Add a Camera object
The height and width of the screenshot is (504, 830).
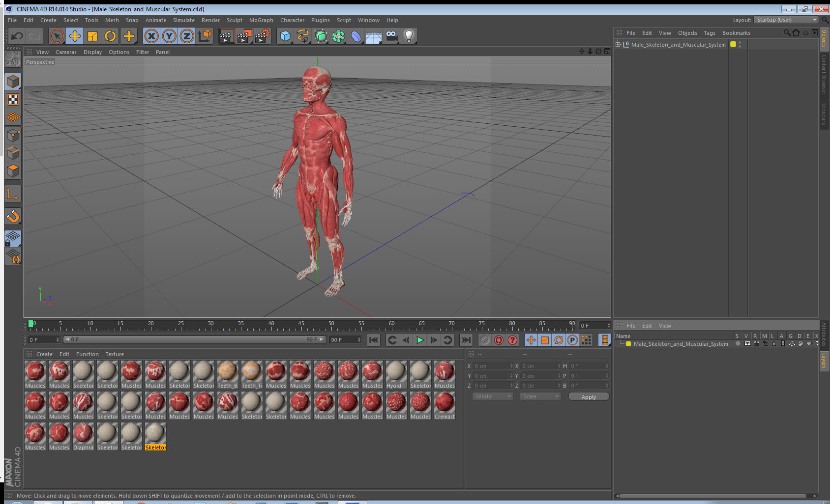[391, 36]
